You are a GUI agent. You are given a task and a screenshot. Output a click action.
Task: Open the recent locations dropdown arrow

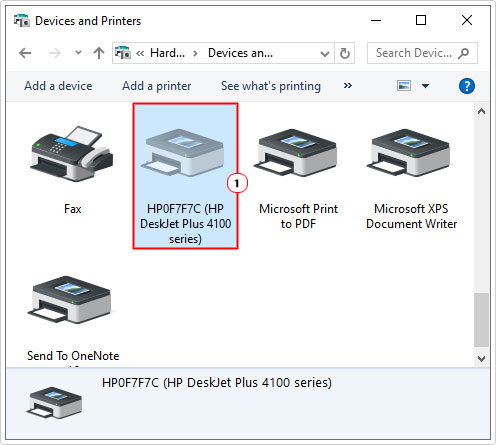pyautogui.click(x=78, y=53)
